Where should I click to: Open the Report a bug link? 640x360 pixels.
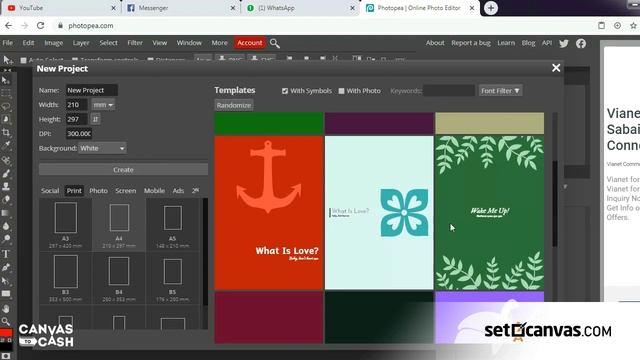tap(471, 43)
